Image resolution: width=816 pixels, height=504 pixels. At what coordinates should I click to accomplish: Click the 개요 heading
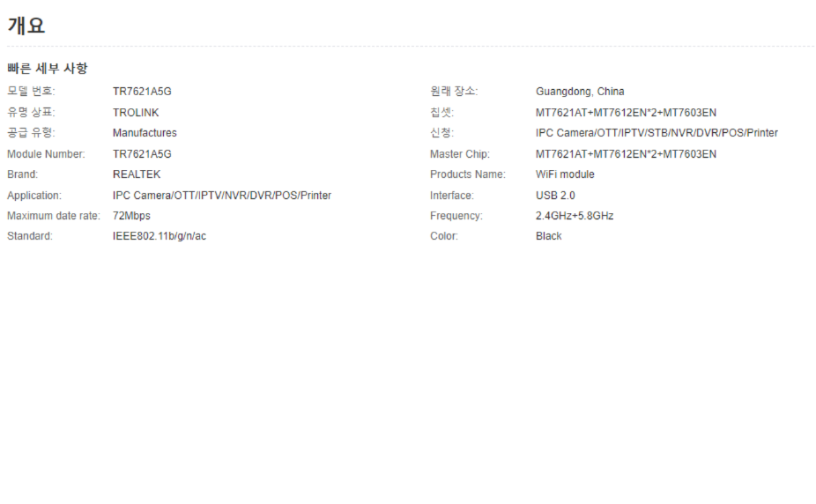(26, 26)
